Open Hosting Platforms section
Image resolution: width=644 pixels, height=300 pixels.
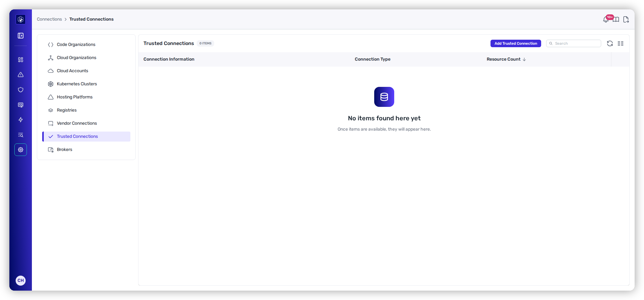(86, 97)
